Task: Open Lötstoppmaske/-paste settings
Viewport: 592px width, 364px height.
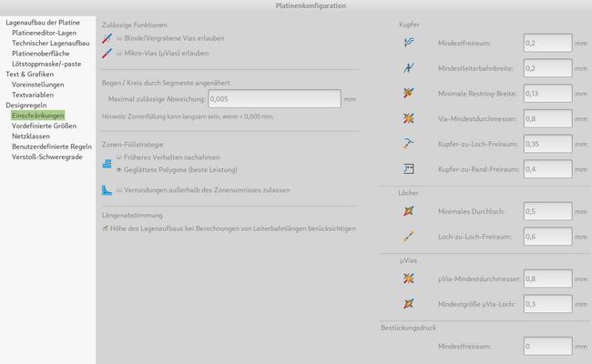Action: pos(46,64)
